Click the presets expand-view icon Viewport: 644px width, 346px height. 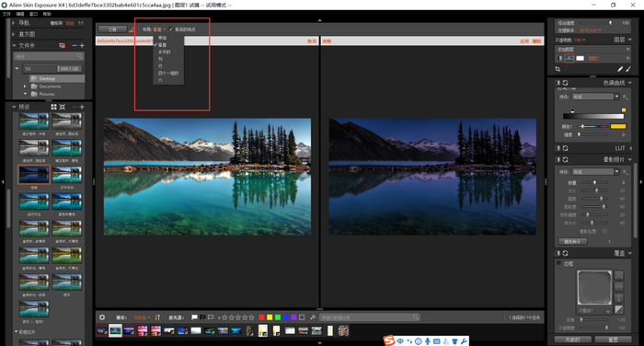pyautogui.click(x=63, y=107)
